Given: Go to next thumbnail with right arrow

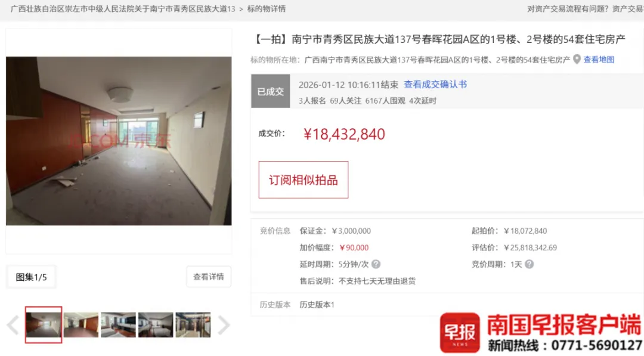Looking at the screenshot, I should tap(224, 325).
